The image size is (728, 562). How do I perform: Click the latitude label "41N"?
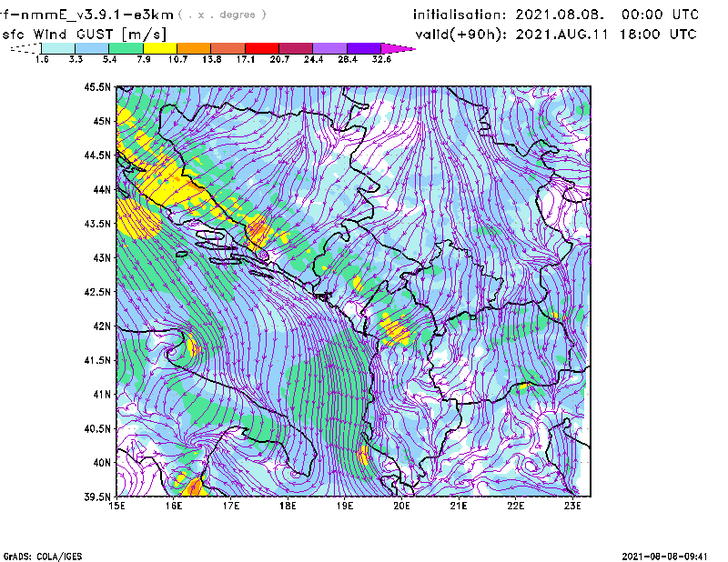pyautogui.click(x=102, y=394)
